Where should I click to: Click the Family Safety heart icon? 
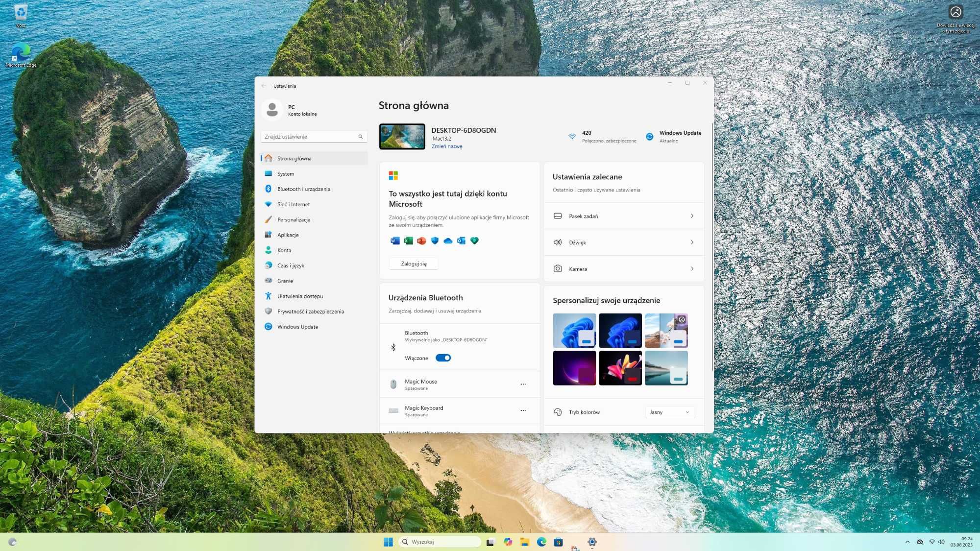click(x=474, y=240)
